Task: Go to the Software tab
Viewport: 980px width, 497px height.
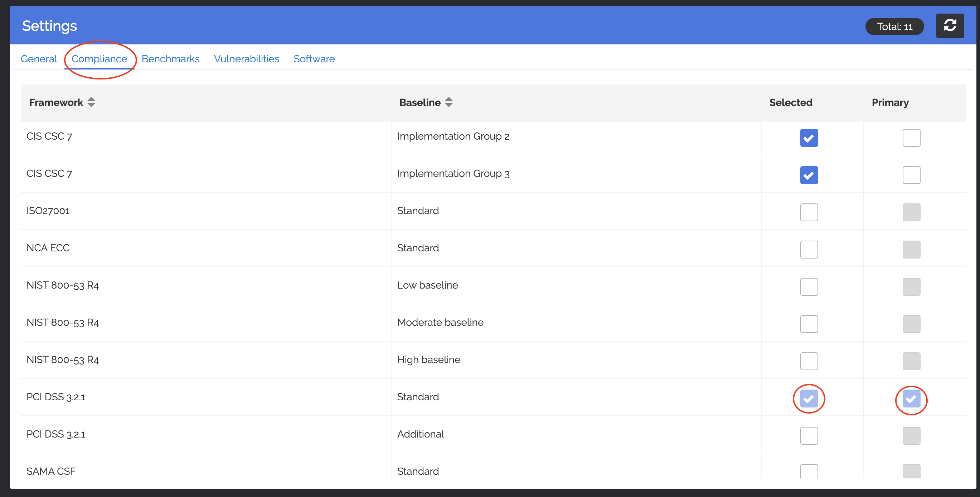Action: click(x=314, y=59)
